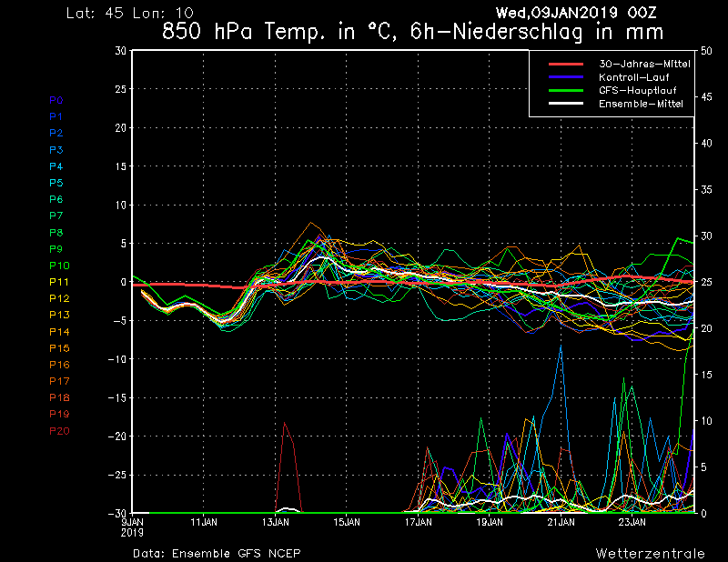
Task: Select ensemble member label P7
Action: [56, 216]
